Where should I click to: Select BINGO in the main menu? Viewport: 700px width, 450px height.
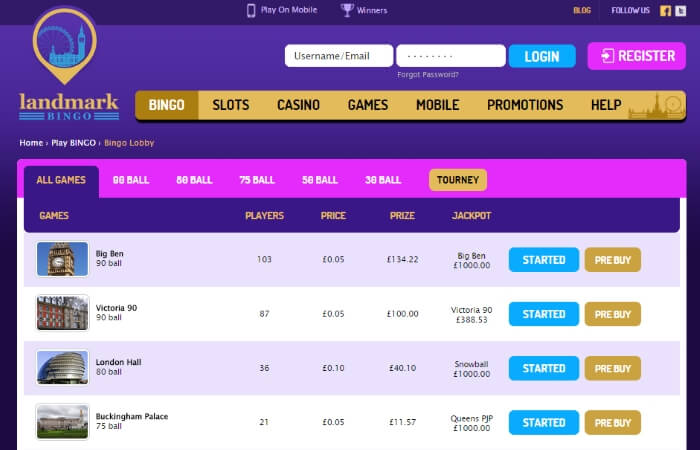(x=167, y=105)
